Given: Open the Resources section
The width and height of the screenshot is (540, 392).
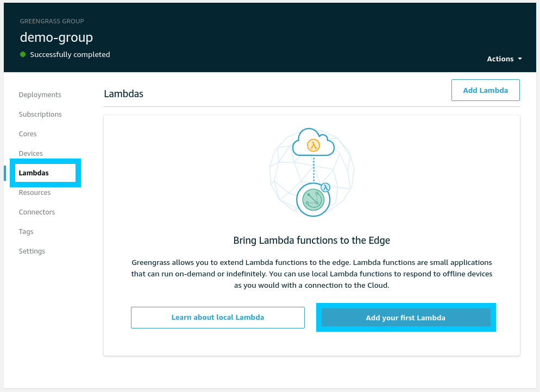Looking at the screenshot, I should [34, 192].
